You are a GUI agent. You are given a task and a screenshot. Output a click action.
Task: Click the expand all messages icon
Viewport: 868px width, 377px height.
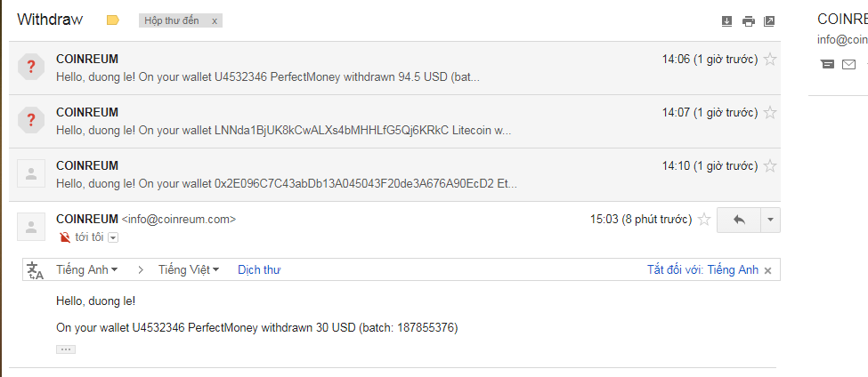click(726, 21)
